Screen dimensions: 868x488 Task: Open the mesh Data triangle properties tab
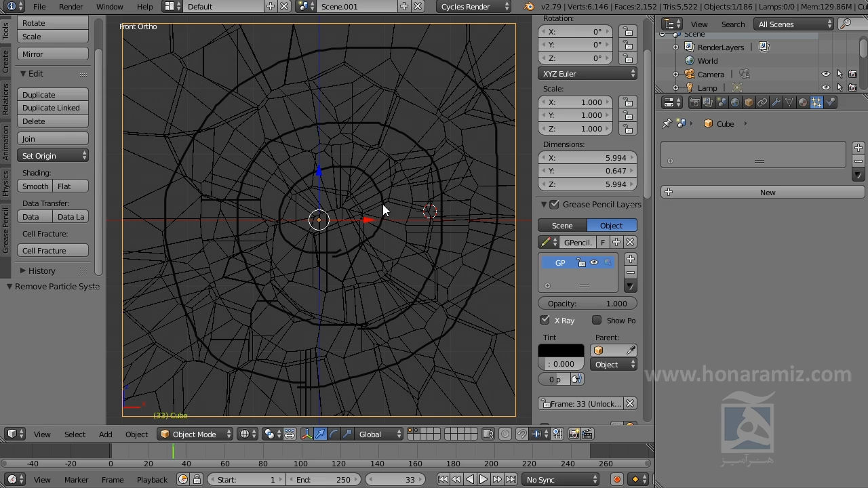[789, 102]
